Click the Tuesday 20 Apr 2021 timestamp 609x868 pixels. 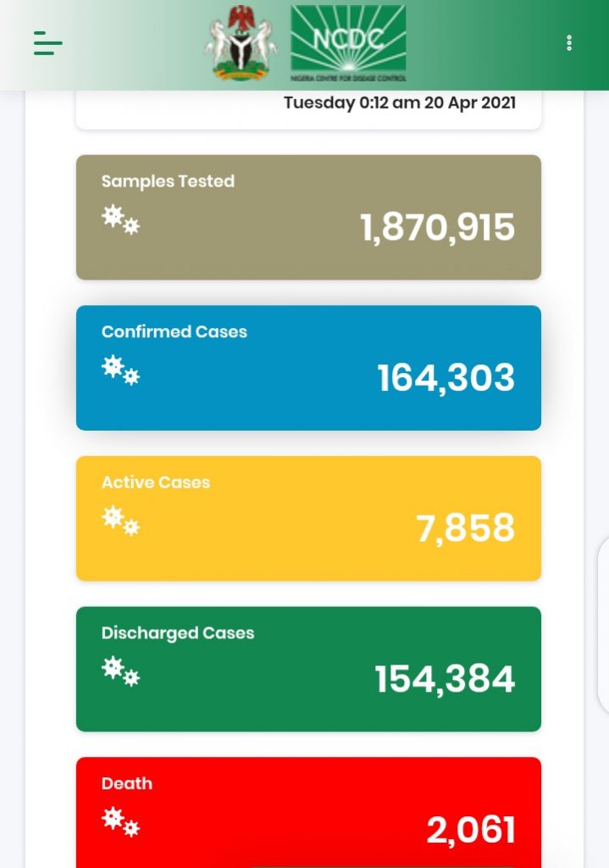point(399,103)
